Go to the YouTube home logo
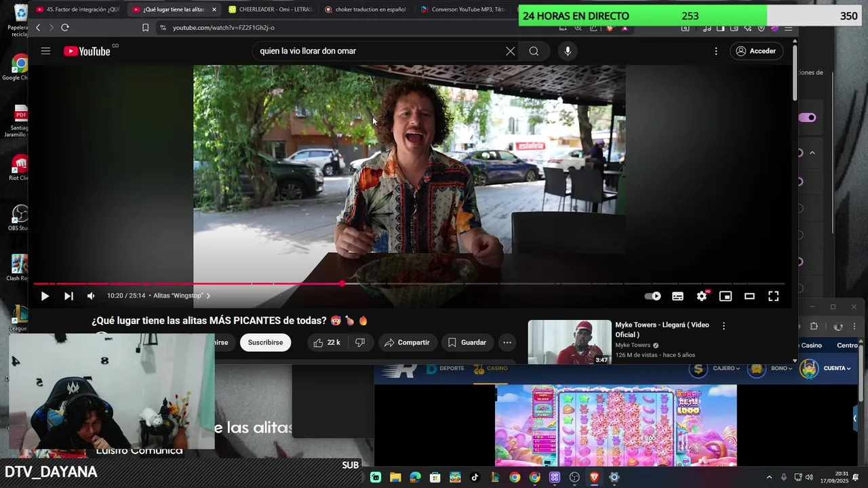Viewport: 868px width, 488px height. [x=87, y=51]
